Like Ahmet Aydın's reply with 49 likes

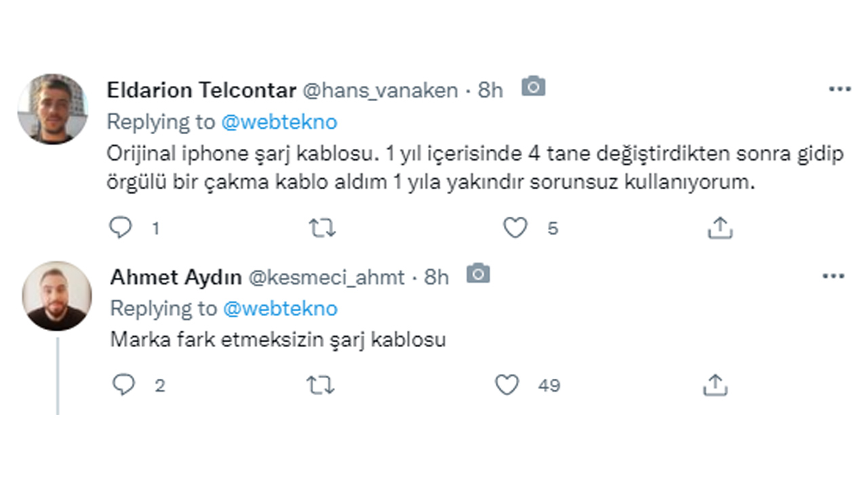point(507,384)
